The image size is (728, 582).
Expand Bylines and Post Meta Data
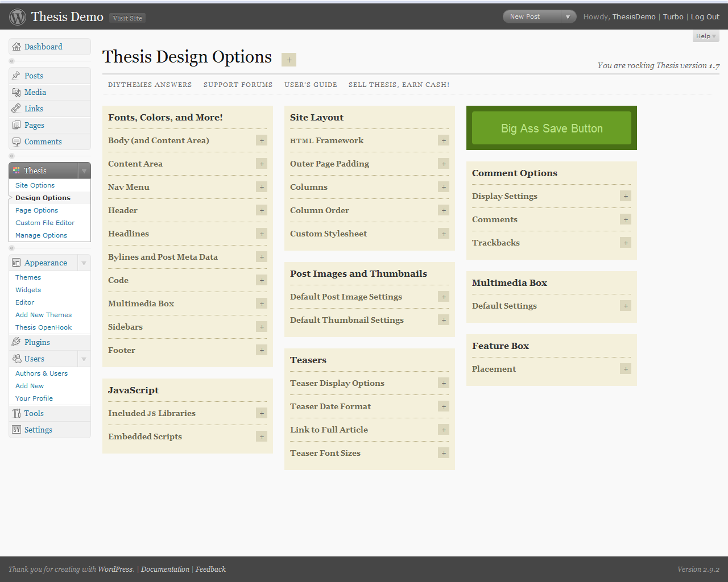point(262,257)
